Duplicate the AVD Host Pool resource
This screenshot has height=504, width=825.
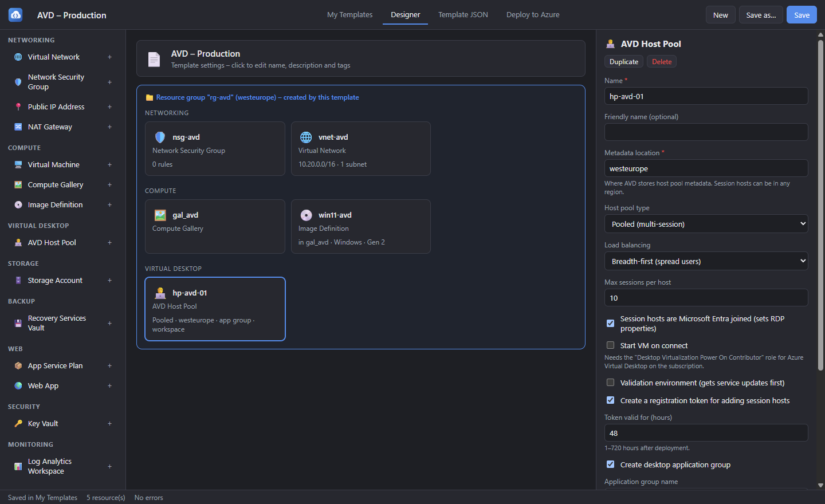[x=624, y=62]
